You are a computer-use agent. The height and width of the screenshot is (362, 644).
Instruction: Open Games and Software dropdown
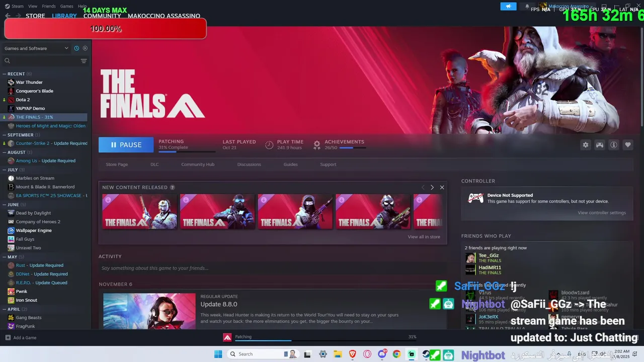[36, 48]
